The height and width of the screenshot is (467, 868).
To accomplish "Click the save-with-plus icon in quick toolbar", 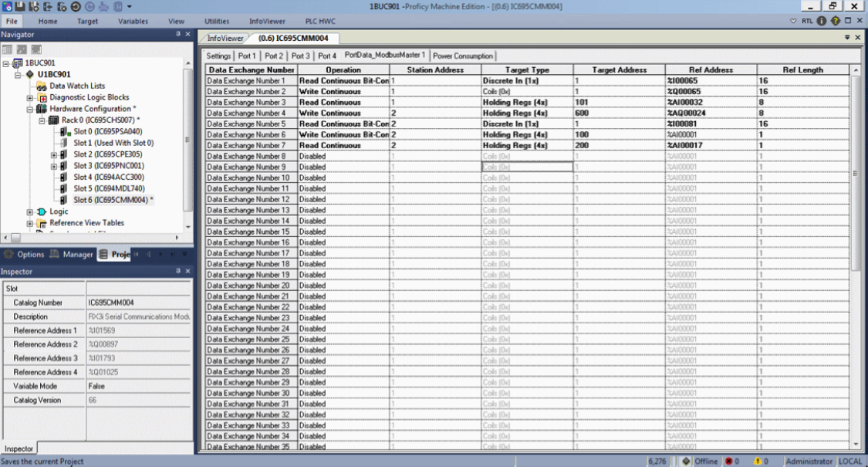I will click(x=34, y=7).
